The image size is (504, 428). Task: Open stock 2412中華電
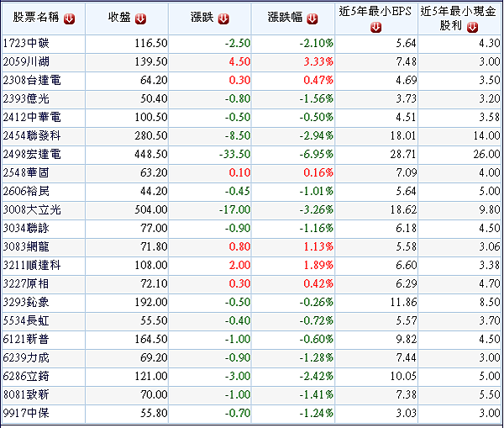coord(32,117)
